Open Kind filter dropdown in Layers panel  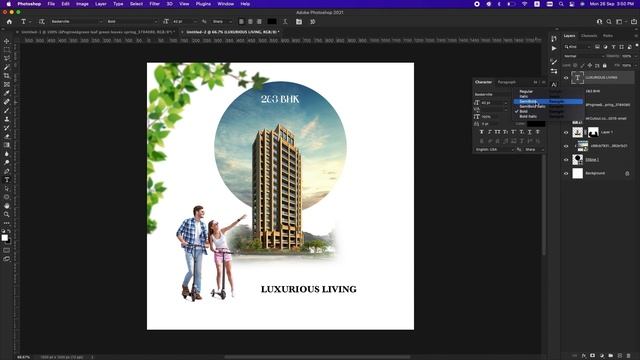tap(577, 47)
